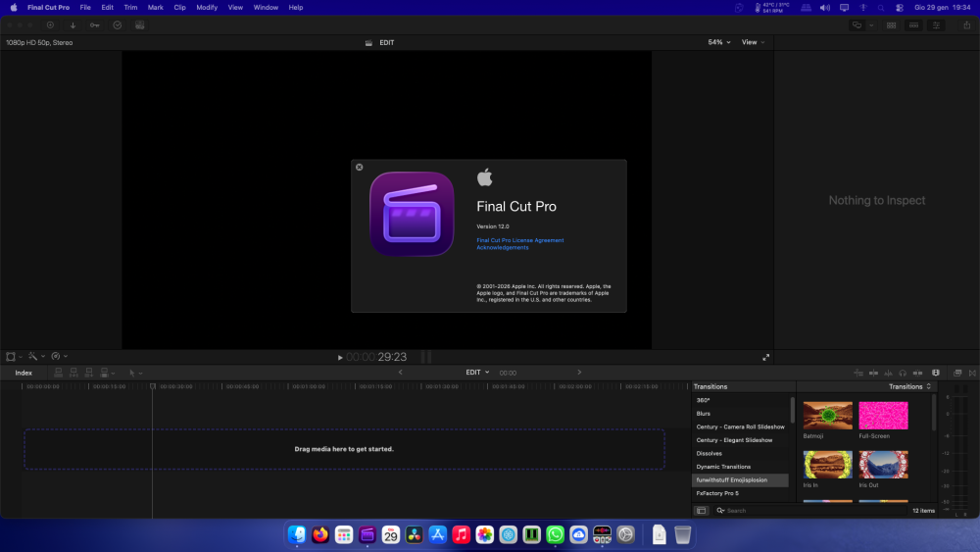The height and width of the screenshot is (552, 980).
Task: Click the Transform tool icon below viewer
Action: [x=11, y=356]
